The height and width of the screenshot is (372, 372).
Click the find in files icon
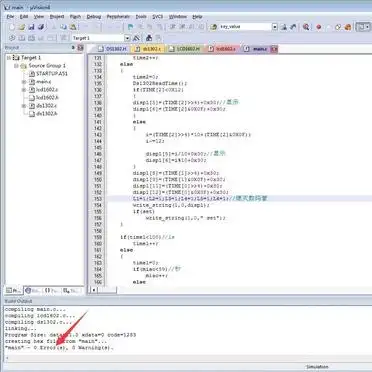pos(214,27)
